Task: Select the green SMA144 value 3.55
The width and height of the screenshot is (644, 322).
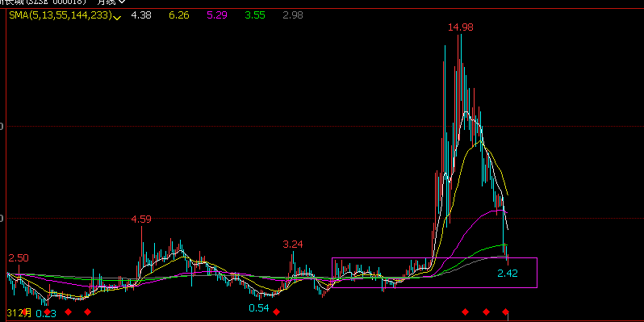Action: pyautogui.click(x=255, y=15)
